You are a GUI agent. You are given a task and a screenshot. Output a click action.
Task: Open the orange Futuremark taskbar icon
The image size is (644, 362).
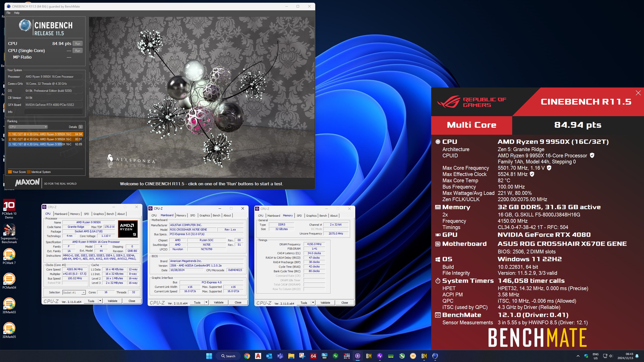[x=413, y=356]
